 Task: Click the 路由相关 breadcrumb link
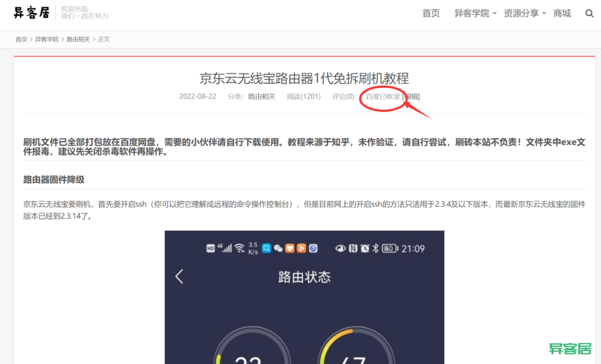coord(78,39)
